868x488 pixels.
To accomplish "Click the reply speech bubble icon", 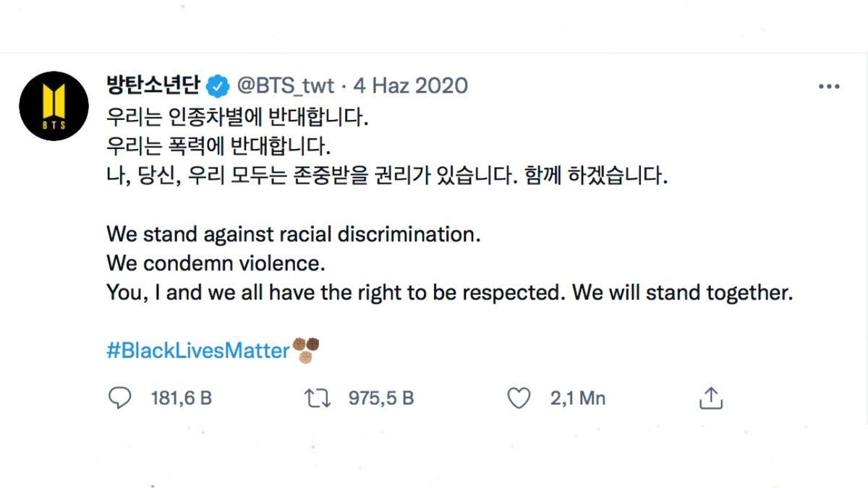I will tap(121, 397).
